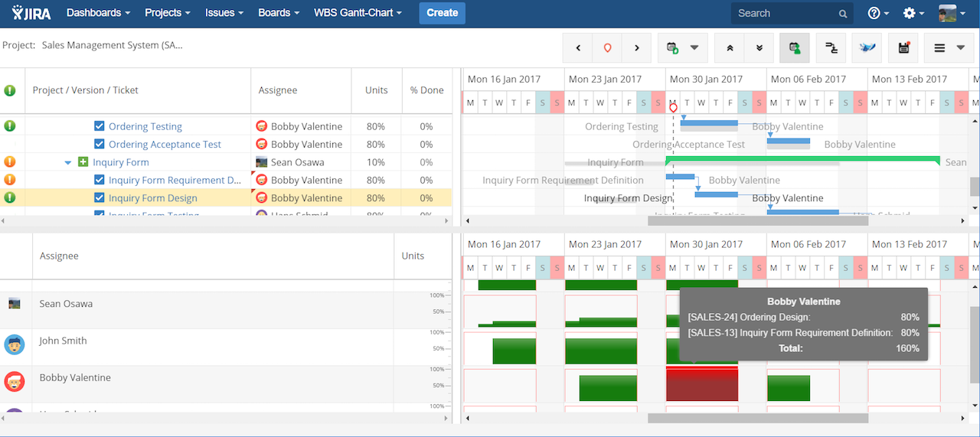
Task: Click the Gantt chart horizontal scrollbar thumb
Action: tap(758, 220)
